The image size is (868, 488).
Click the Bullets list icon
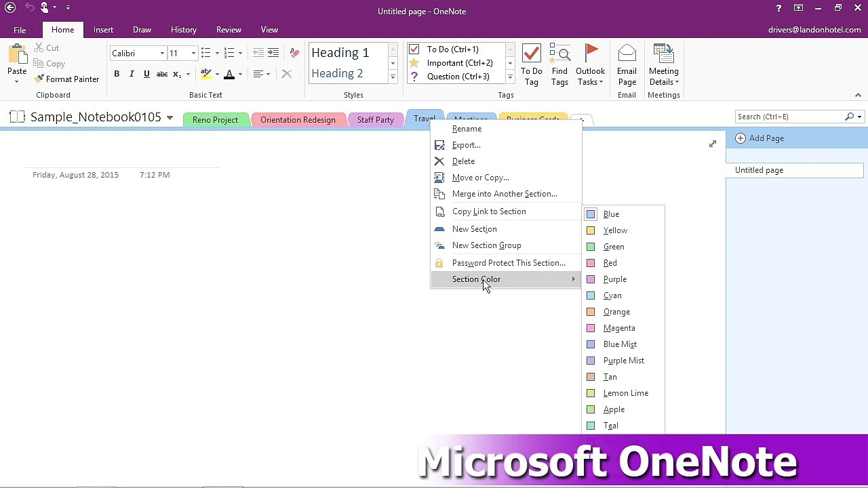click(x=206, y=53)
